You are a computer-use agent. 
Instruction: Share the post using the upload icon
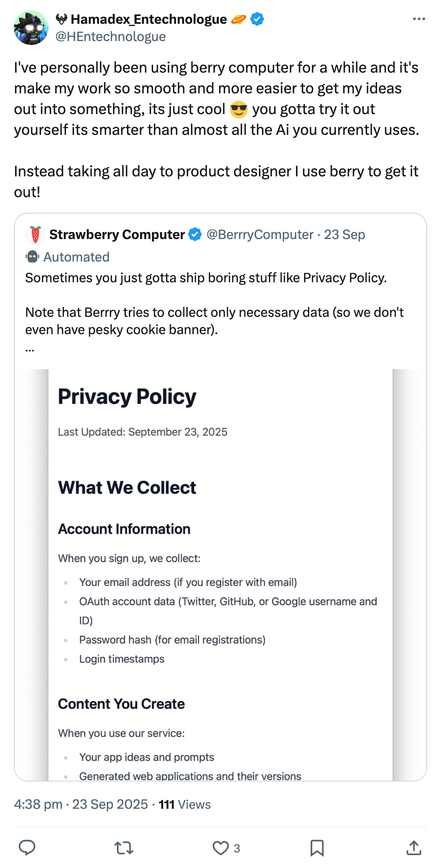point(414,848)
